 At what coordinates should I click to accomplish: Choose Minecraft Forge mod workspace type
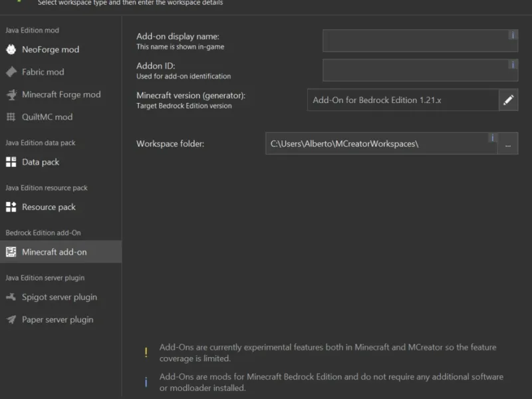click(61, 94)
